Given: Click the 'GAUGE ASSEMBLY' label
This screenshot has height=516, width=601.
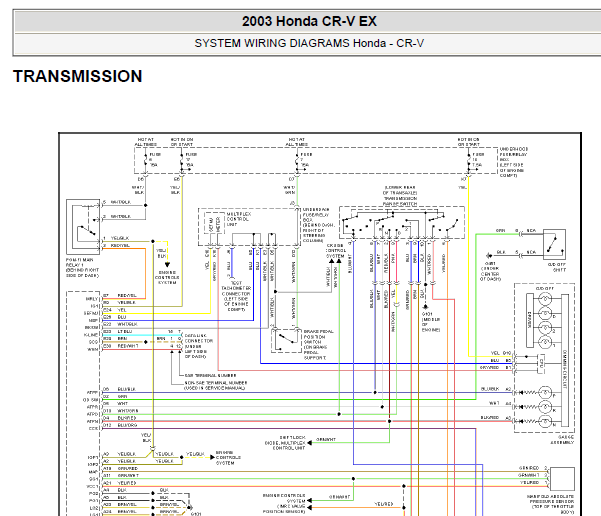Looking at the screenshot, I should click(x=562, y=439).
